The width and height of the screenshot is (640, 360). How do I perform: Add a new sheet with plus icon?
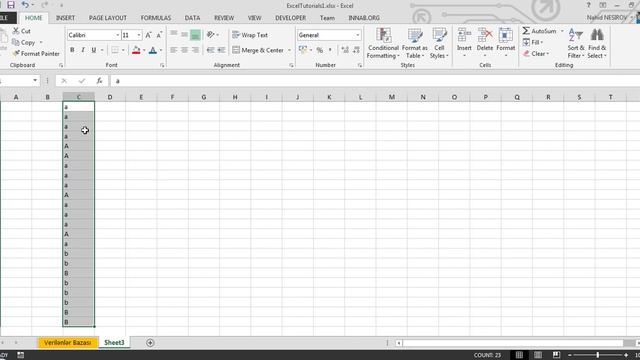(x=150, y=343)
